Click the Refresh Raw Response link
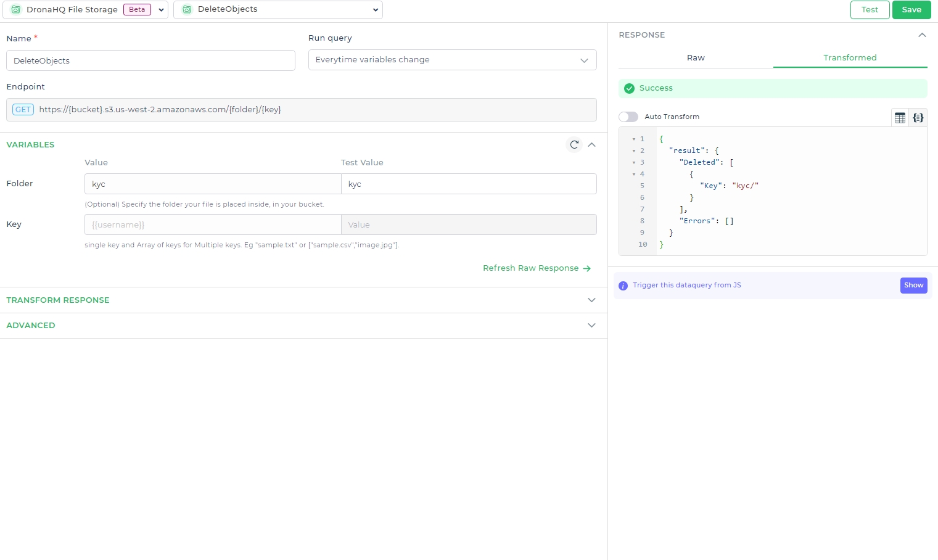 coord(537,268)
